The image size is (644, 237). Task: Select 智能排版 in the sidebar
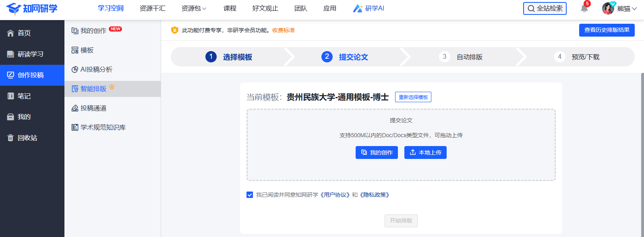pos(93,89)
